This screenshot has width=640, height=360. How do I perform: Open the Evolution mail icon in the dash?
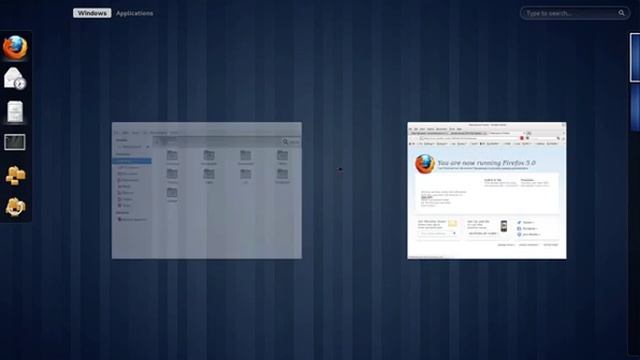(x=15, y=78)
